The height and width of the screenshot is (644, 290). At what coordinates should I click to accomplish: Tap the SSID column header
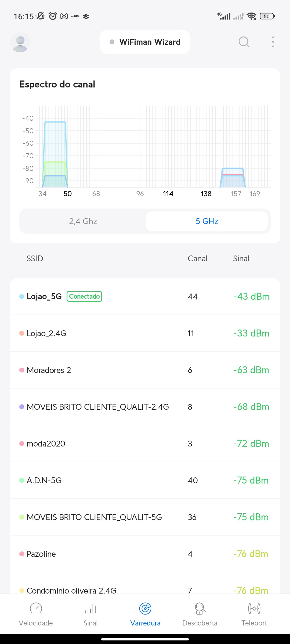(35, 258)
